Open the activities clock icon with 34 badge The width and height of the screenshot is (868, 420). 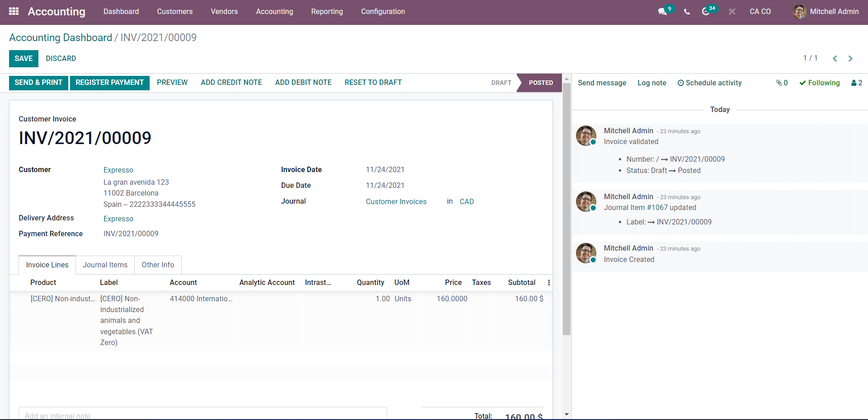pos(706,12)
